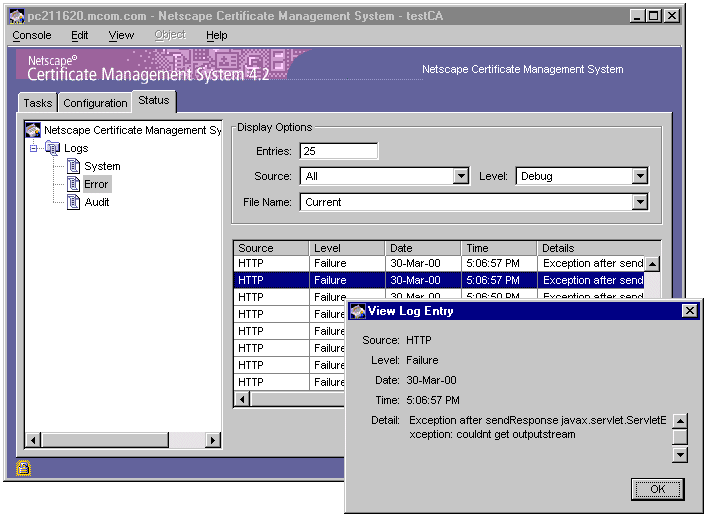Viewport: 706px width, 515px height.
Task: Switch to the Configuration tab
Action: pyautogui.click(x=95, y=103)
